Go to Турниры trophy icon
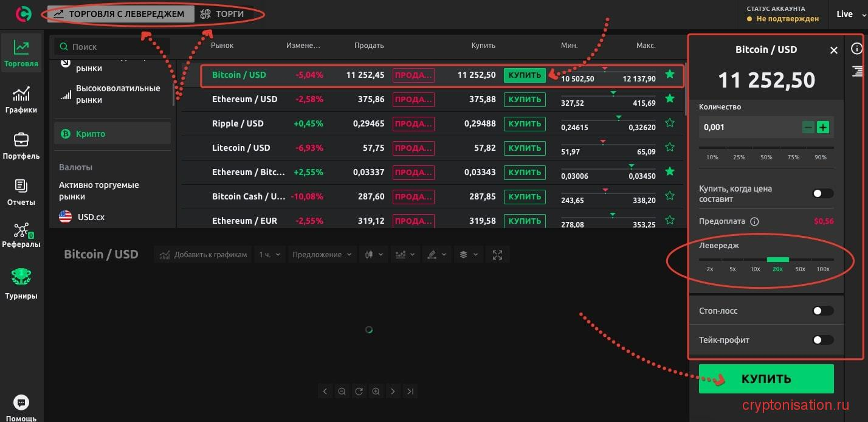This screenshot has width=868, height=422. tap(21, 284)
